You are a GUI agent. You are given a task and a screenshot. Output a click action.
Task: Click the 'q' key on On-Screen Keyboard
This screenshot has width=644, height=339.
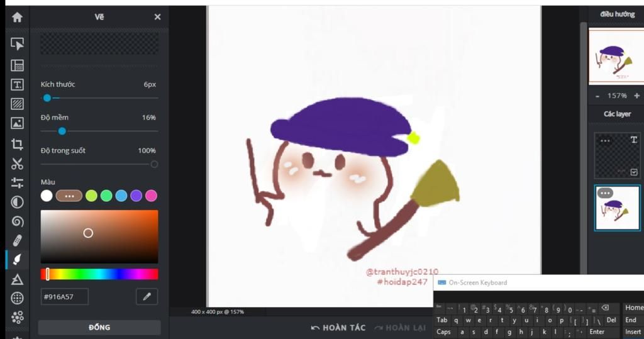(x=457, y=320)
